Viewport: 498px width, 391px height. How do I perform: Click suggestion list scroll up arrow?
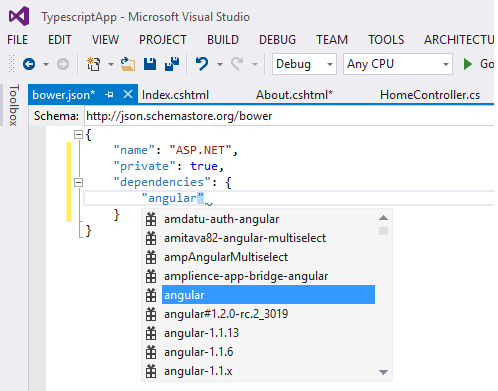pos(383,218)
